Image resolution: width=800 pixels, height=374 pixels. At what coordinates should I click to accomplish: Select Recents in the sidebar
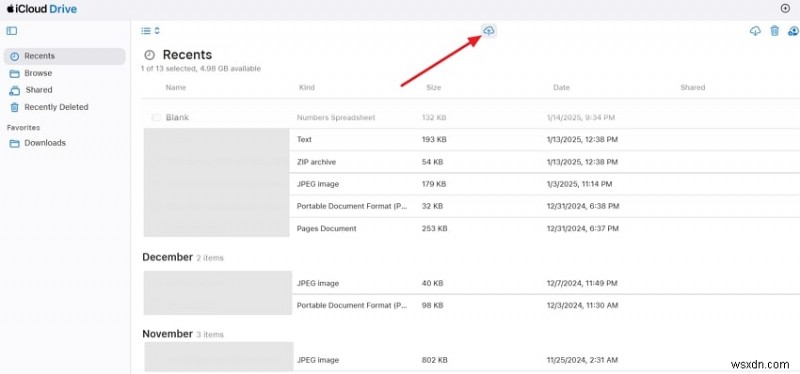(x=64, y=56)
